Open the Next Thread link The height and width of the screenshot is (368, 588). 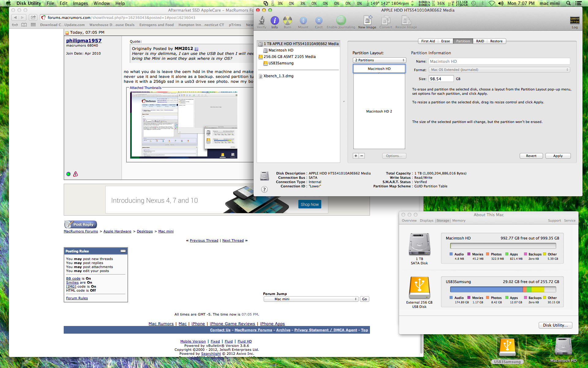point(233,240)
